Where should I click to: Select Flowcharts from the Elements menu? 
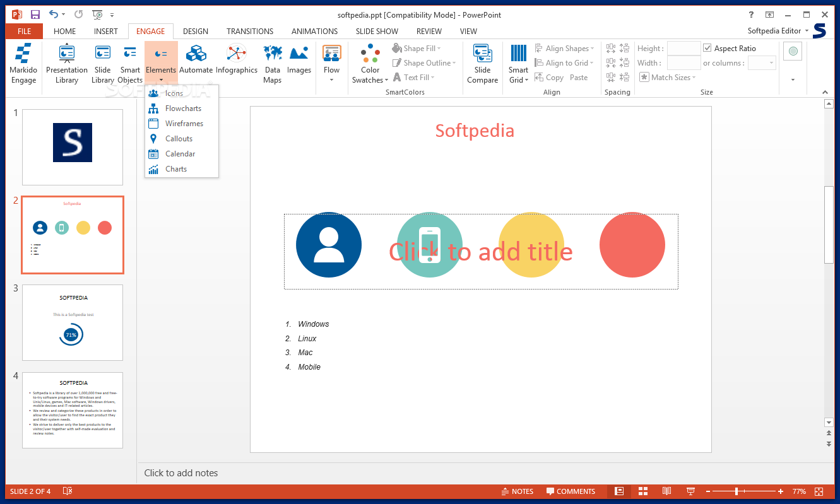[182, 108]
